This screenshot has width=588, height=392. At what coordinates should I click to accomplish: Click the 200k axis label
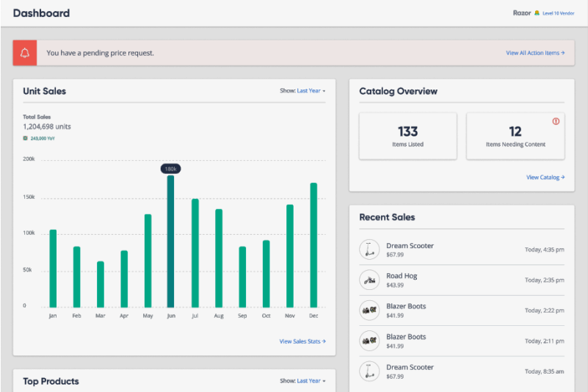point(29,159)
